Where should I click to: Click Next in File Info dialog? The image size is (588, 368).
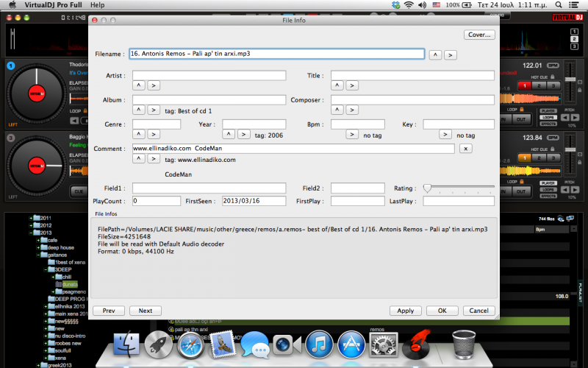(x=146, y=311)
